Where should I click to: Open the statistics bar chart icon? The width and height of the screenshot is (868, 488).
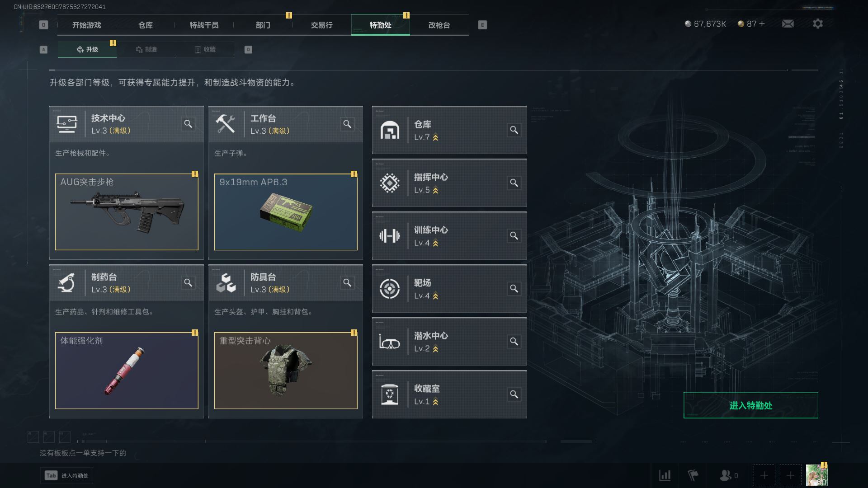(665, 475)
